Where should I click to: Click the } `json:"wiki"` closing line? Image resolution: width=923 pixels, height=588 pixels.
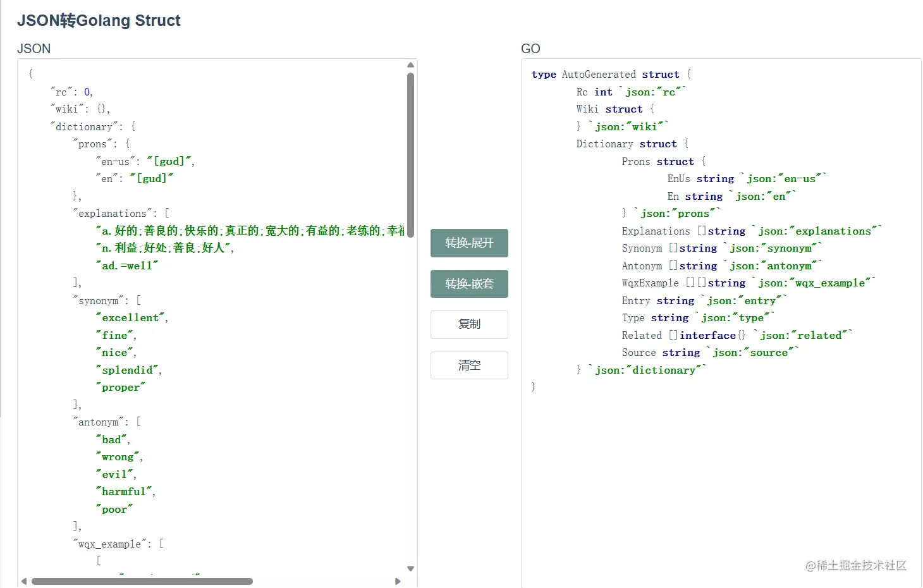[x=622, y=127]
